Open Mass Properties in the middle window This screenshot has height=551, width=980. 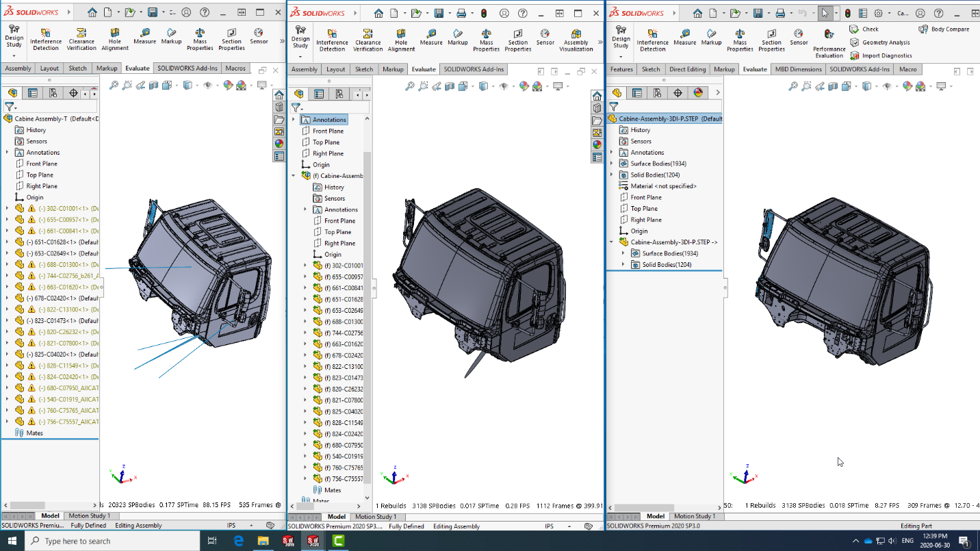[x=486, y=40]
